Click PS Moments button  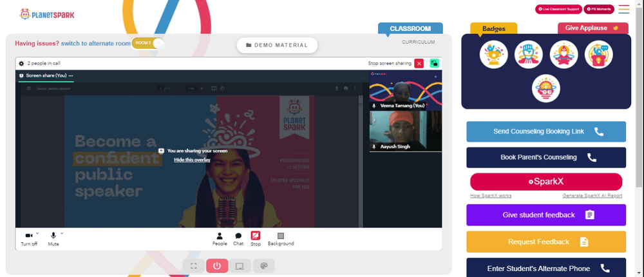pos(599,9)
